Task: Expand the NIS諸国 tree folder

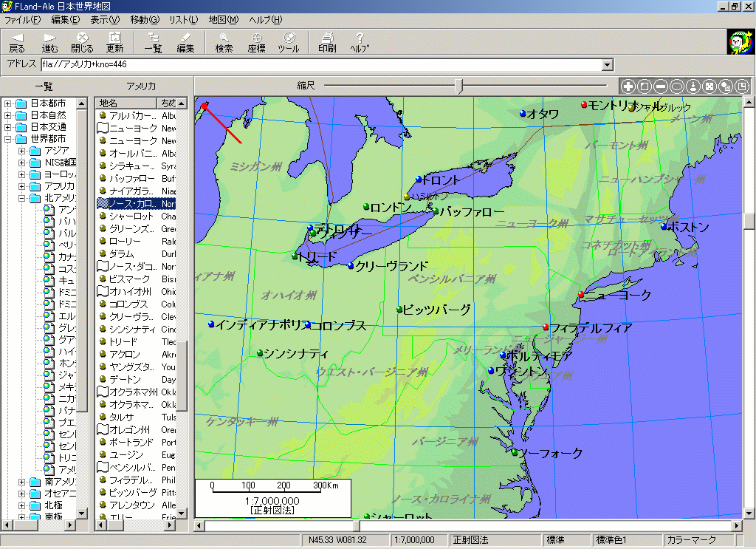Action: point(21,163)
